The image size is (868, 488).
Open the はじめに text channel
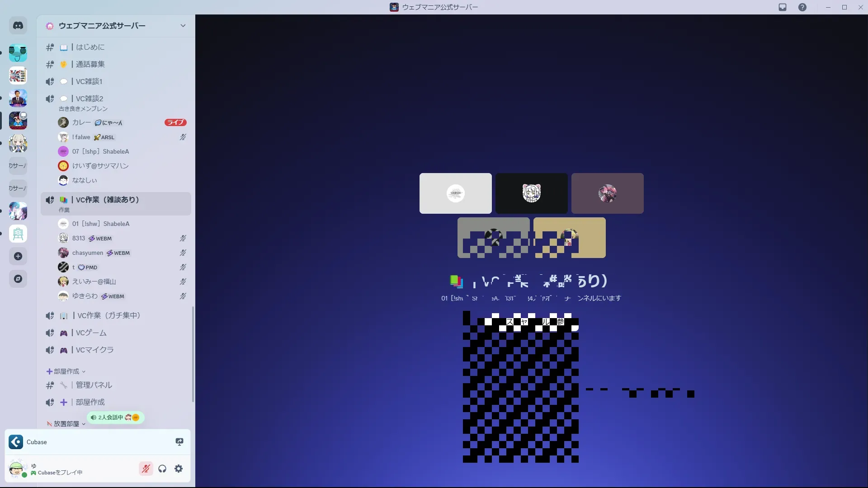[x=90, y=47]
